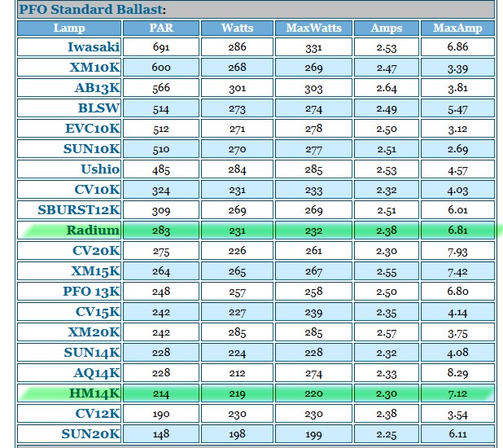Open the PFO 13K lamp link
This screenshot has height=448, width=503.
coord(91,292)
